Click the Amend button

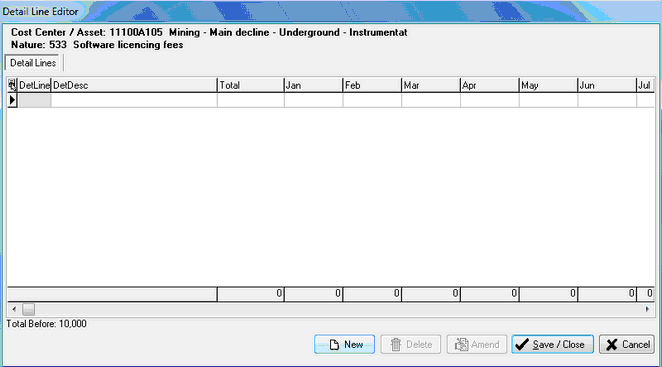click(477, 344)
